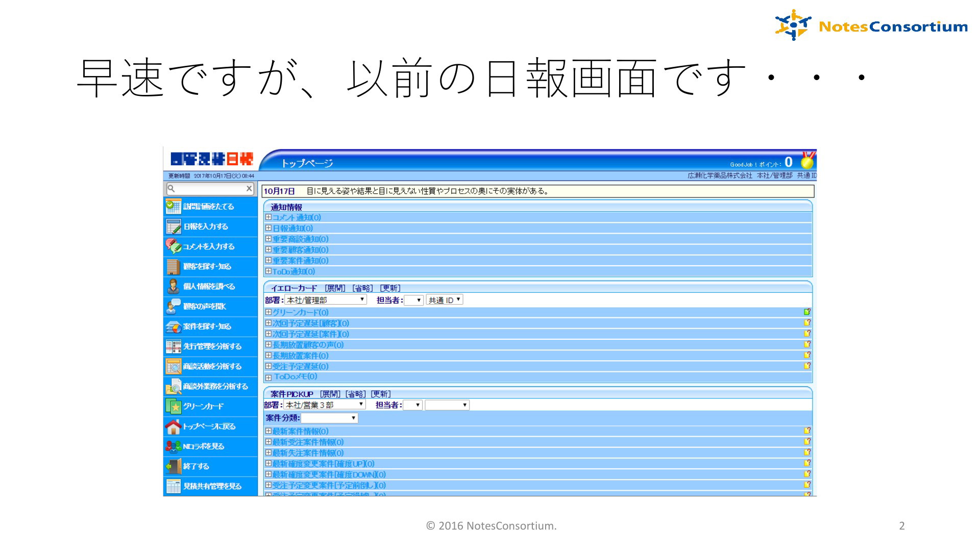
Task: Click into the sidebar search field
Action: click(x=210, y=189)
